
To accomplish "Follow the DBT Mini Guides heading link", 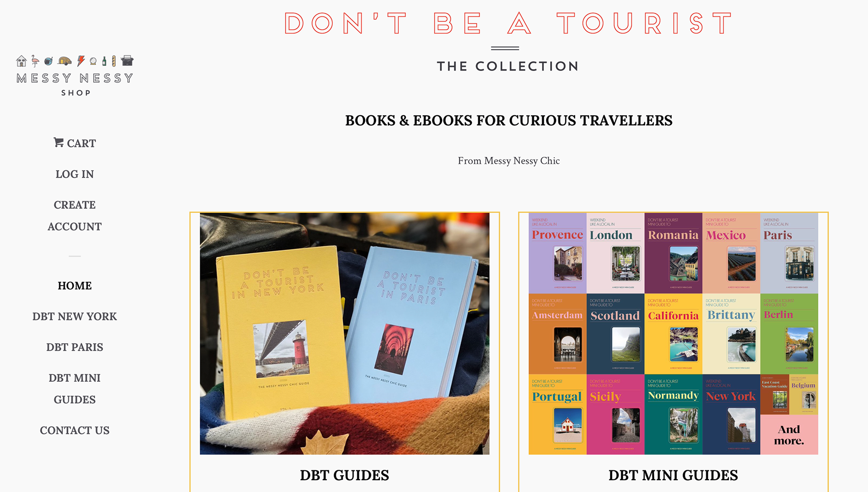I will point(673,475).
